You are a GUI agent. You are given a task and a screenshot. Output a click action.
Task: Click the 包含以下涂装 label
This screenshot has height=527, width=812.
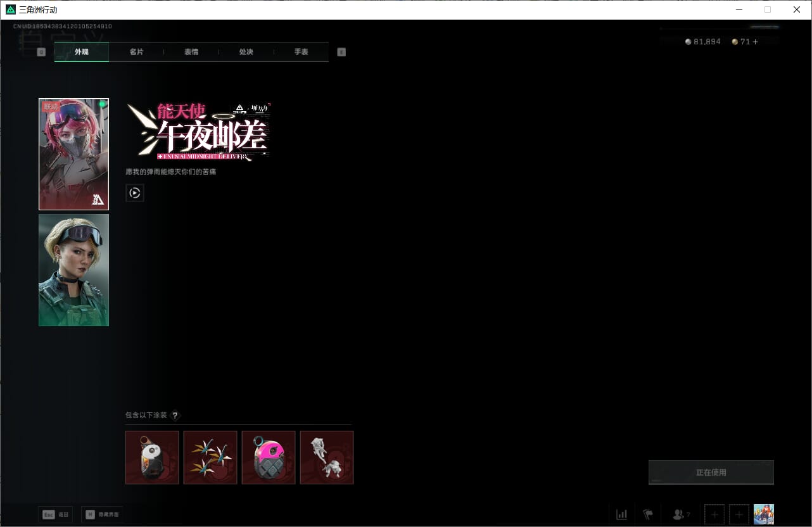coord(146,416)
